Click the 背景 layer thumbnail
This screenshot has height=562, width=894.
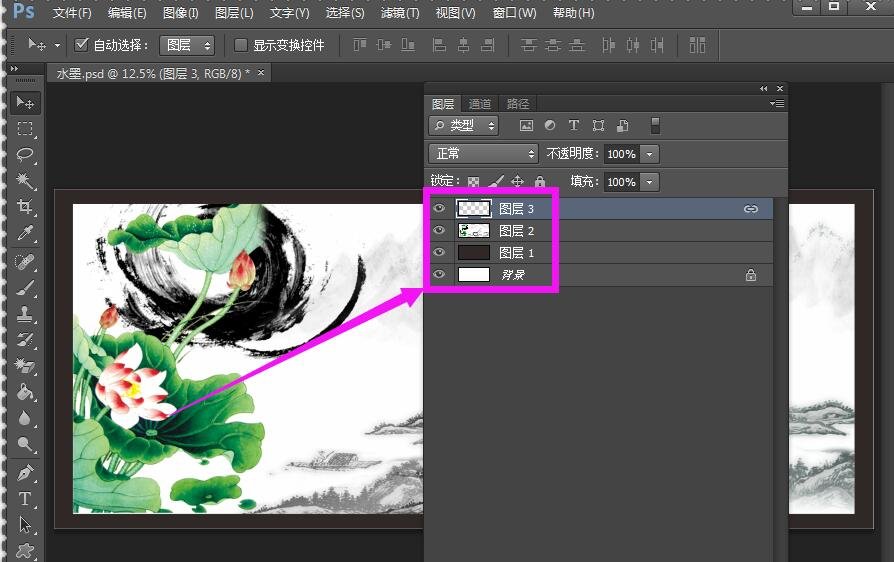473,274
